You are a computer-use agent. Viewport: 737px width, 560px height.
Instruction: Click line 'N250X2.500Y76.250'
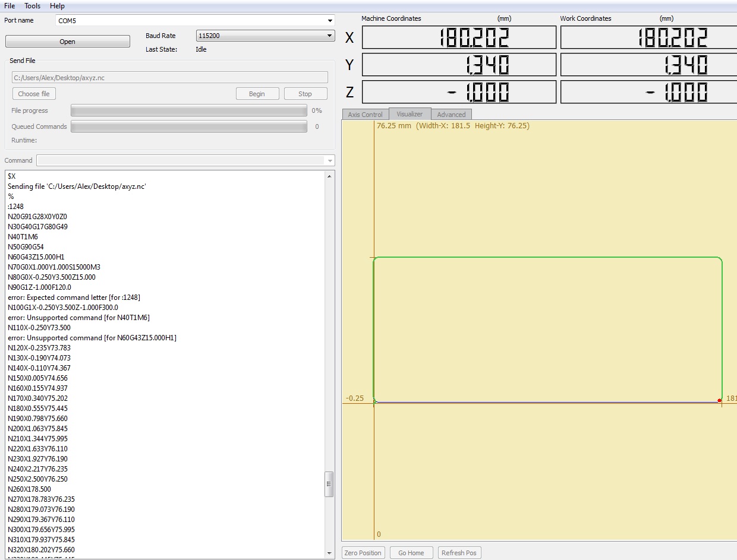click(x=37, y=479)
